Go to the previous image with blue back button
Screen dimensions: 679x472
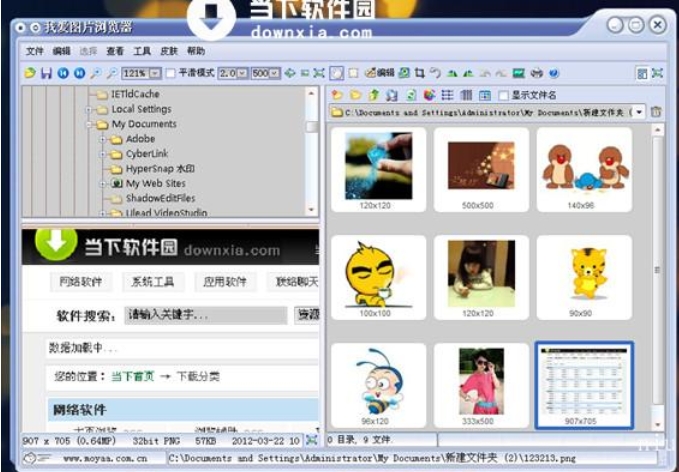pyautogui.click(x=63, y=73)
